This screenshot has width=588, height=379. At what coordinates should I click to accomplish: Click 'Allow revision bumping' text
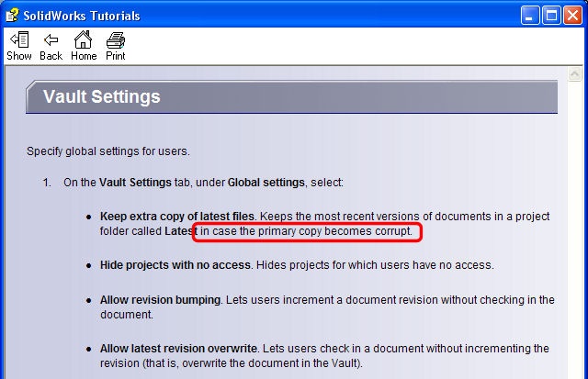[x=161, y=300]
